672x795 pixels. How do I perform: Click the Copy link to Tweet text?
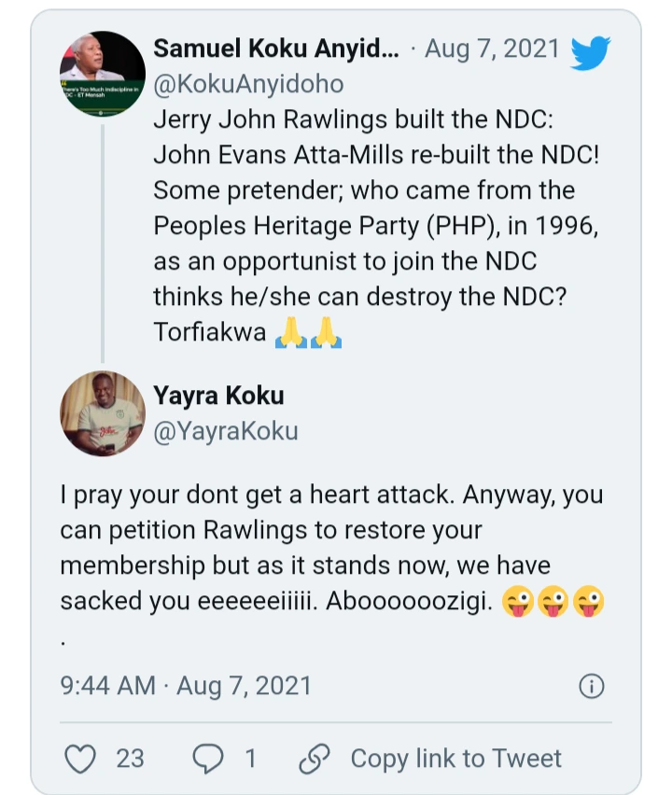456,759
